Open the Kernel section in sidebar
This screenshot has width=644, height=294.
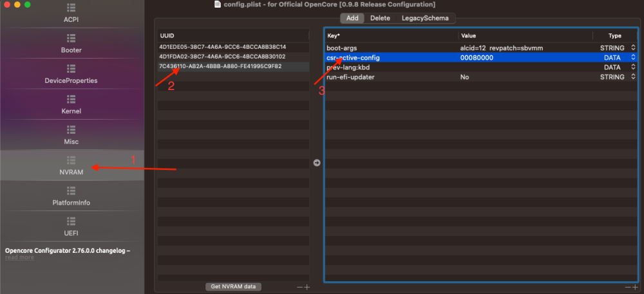pos(72,105)
